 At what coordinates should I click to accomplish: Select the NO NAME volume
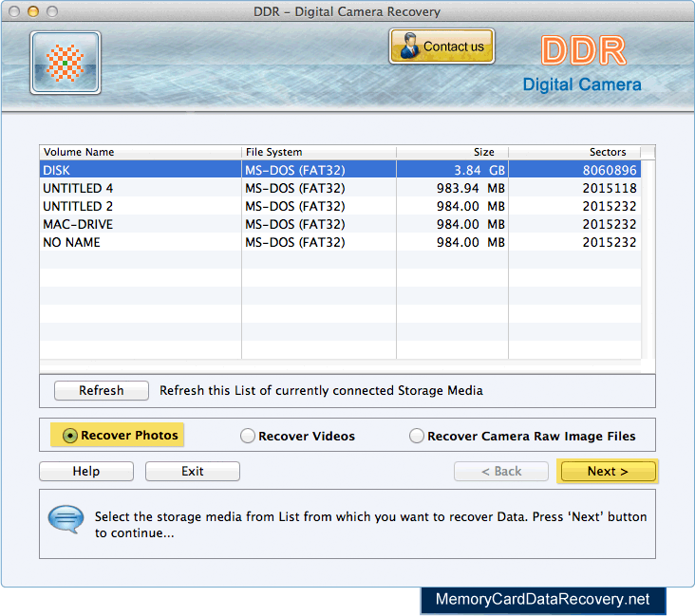pos(340,242)
